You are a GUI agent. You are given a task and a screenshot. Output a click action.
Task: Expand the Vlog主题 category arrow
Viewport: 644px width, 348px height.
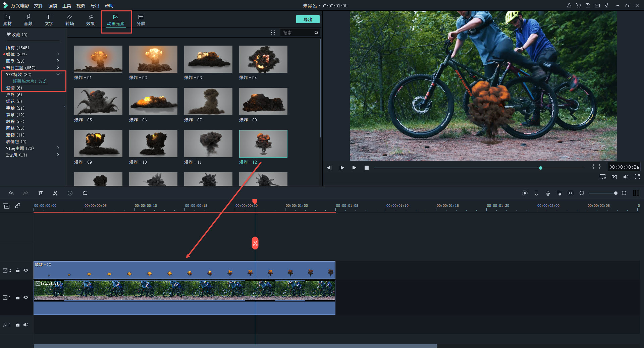pos(58,148)
